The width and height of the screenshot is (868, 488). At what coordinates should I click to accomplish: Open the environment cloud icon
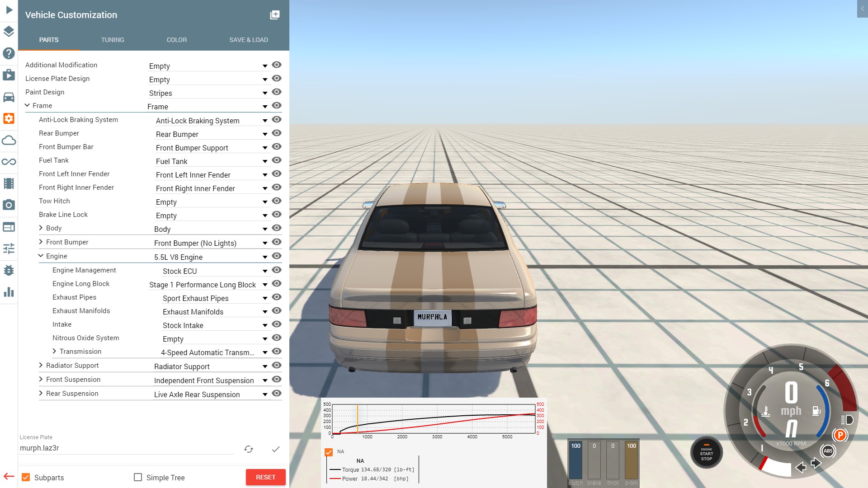9,140
